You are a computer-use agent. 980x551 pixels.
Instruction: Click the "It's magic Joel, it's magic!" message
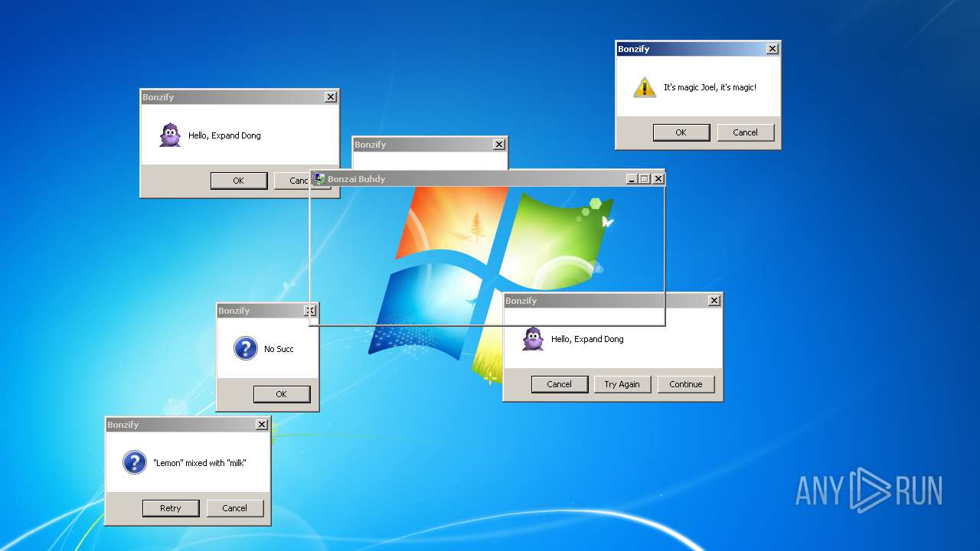coord(710,87)
